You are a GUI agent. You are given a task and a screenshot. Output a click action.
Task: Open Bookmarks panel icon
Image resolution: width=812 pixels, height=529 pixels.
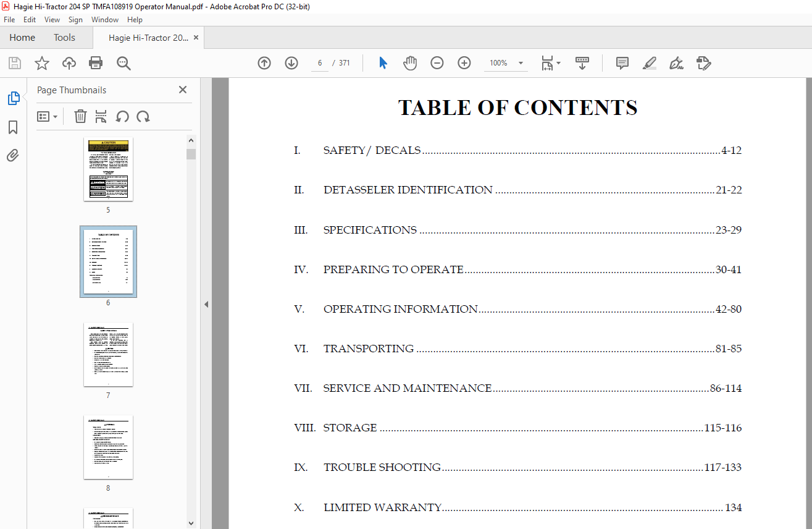coord(13,127)
